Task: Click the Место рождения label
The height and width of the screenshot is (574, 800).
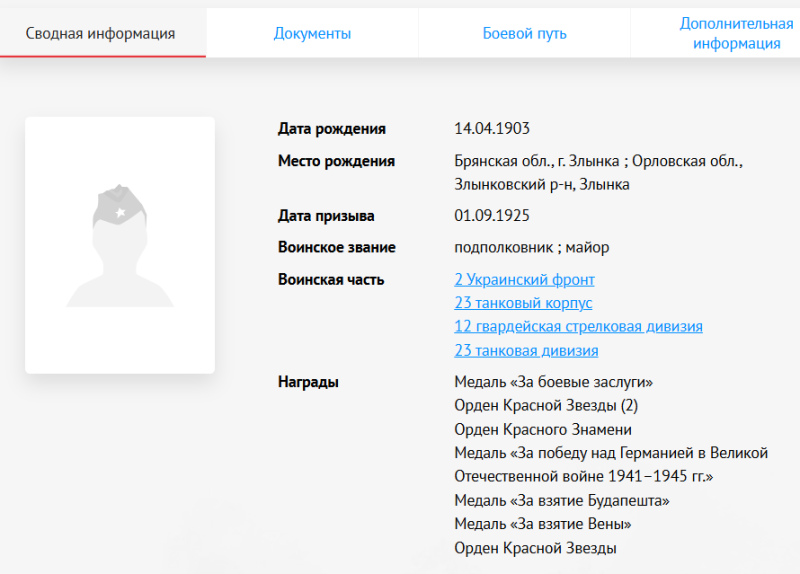Action: click(336, 161)
